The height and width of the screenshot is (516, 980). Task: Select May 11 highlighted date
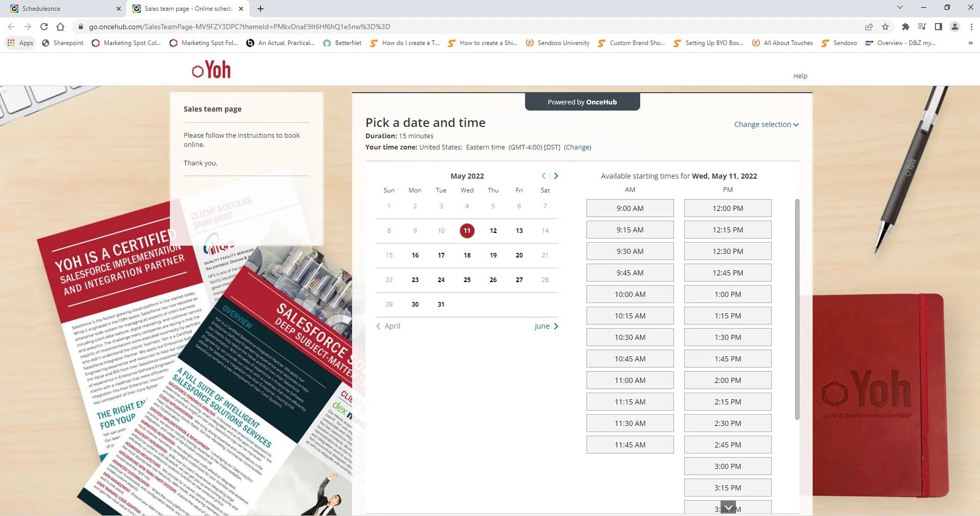pos(467,231)
